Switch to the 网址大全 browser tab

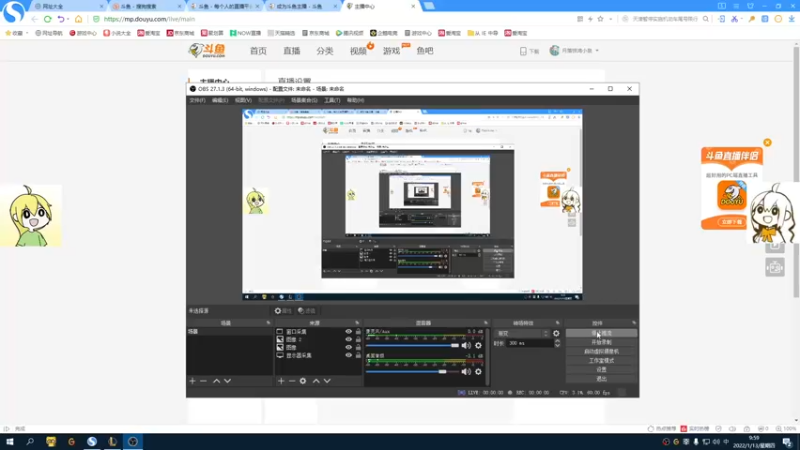(69, 7)
